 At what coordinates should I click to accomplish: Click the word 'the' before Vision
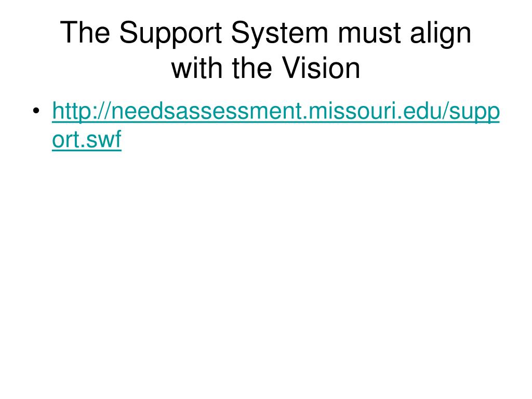(x=252, y=68)
